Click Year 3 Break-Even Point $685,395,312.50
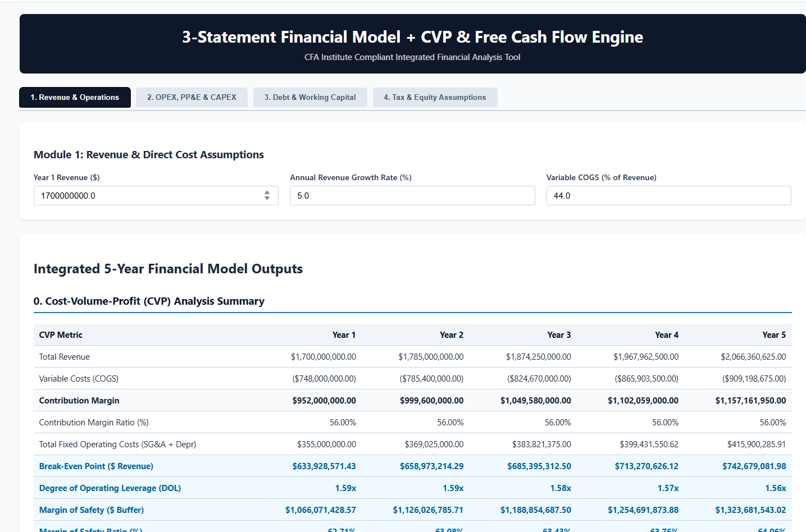 [539, 466]
